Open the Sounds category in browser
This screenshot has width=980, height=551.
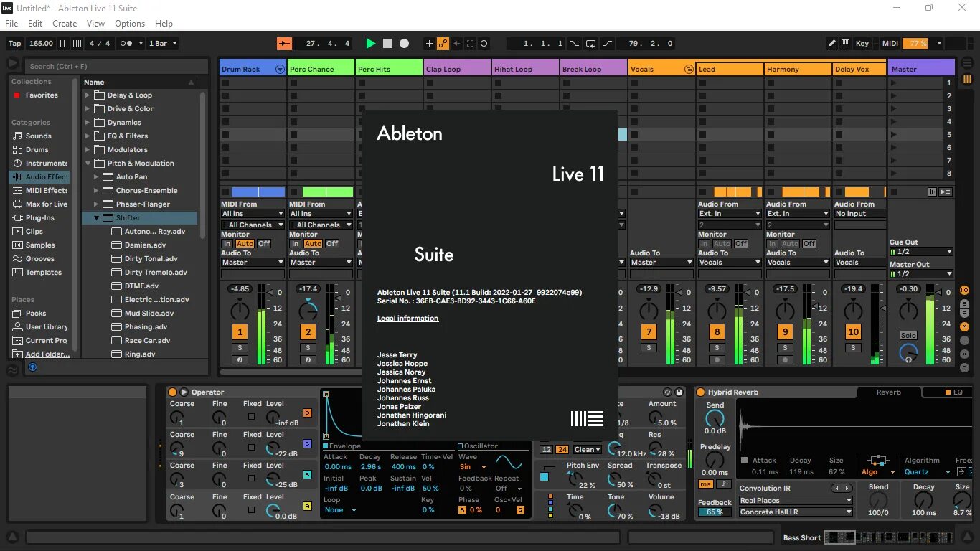[38, 136]
